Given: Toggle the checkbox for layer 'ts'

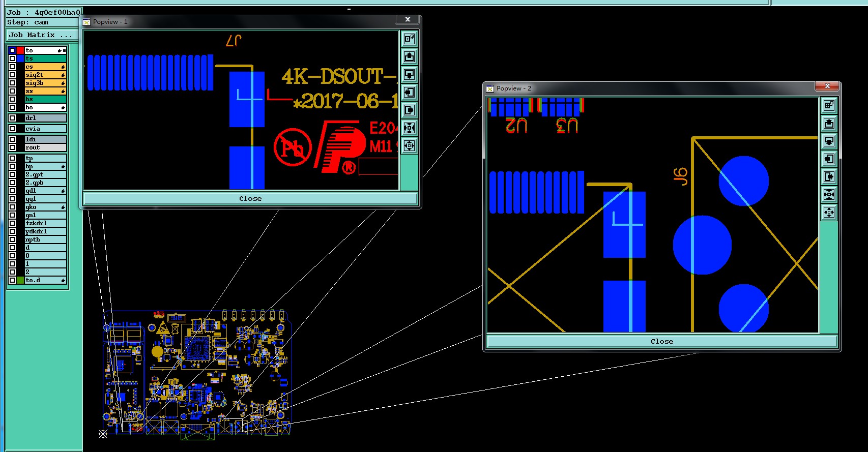Looking at the screenshot, I should coord(12,58).
